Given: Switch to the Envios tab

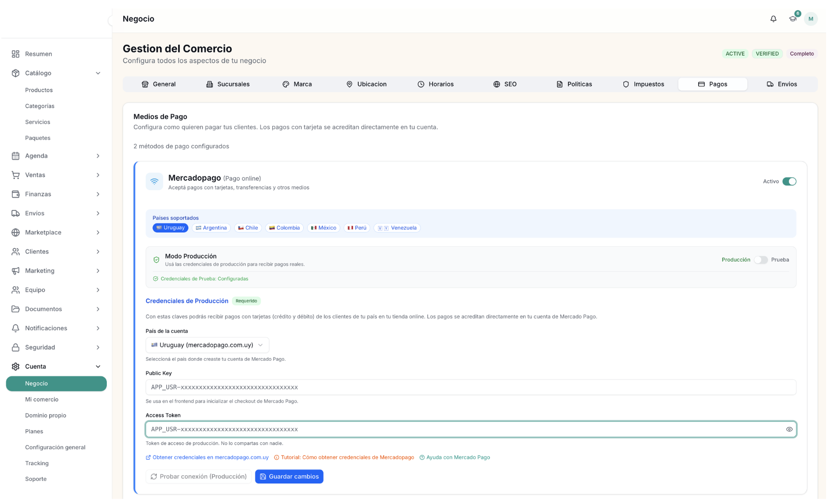Looking at the screenshot, I should pos(782,84).
